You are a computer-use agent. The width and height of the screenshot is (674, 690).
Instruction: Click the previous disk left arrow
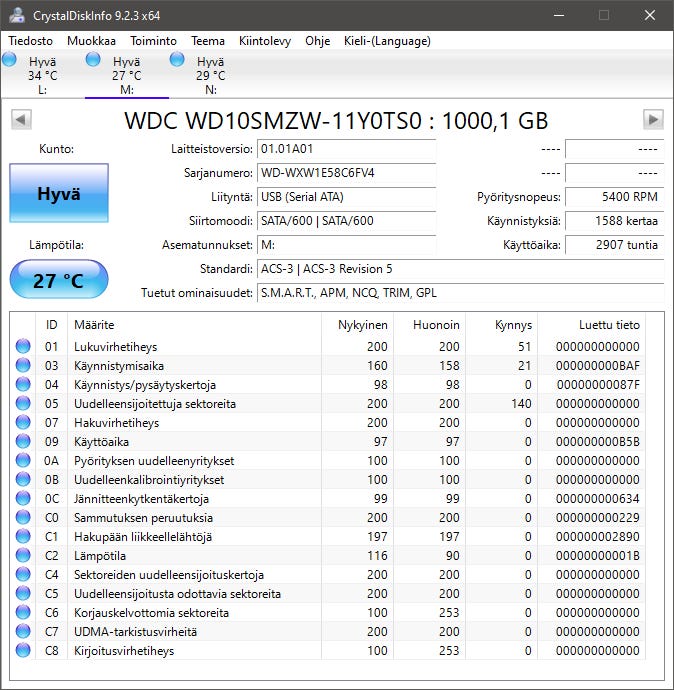tap(20, 120)
